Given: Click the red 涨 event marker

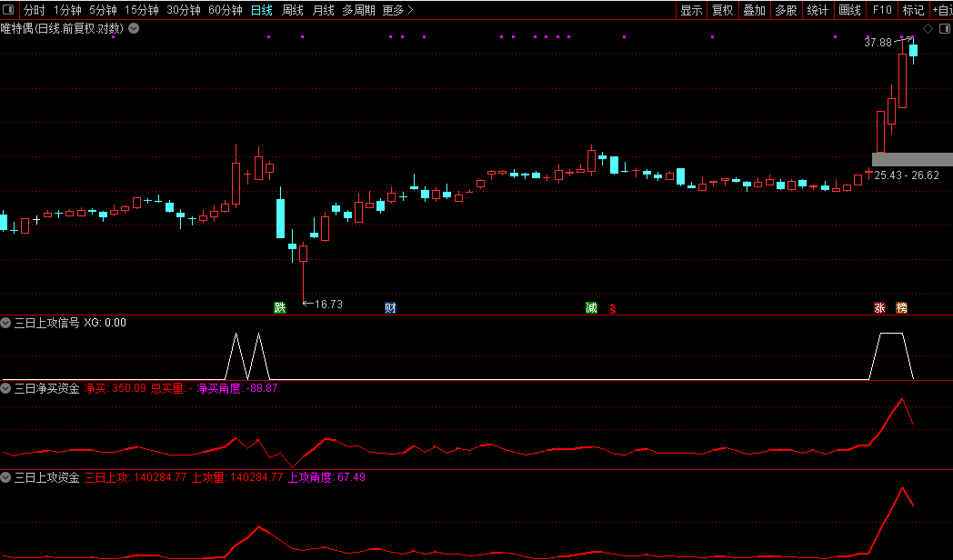Looking at the screenshot, I should pos(879,308).
